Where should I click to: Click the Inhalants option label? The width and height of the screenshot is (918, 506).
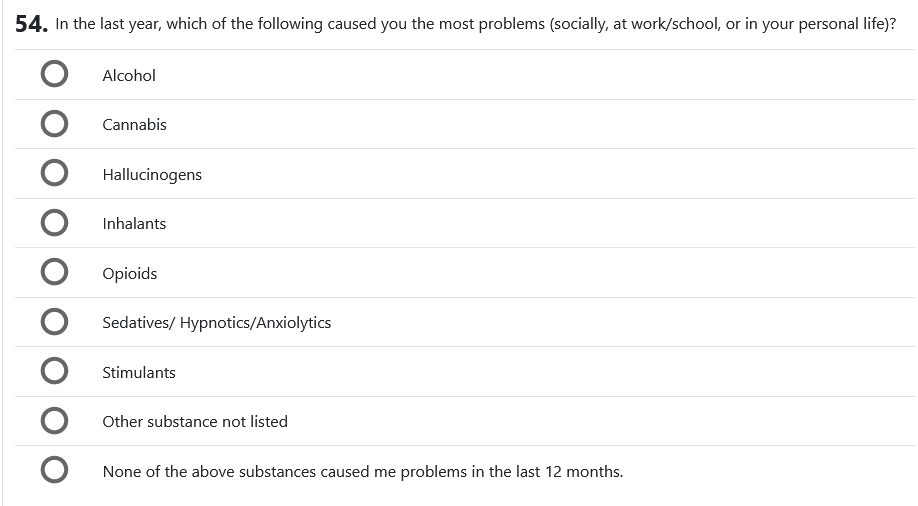click(x=134, y=224)
